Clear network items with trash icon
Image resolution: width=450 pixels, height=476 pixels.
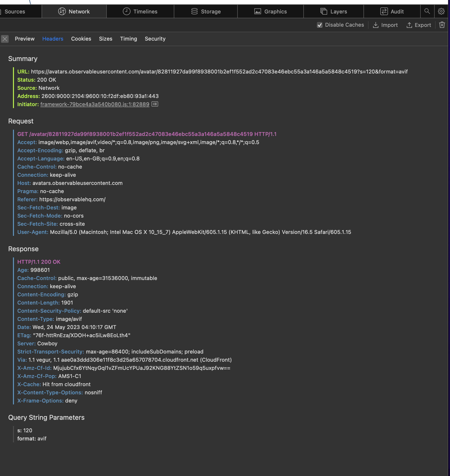442,25
